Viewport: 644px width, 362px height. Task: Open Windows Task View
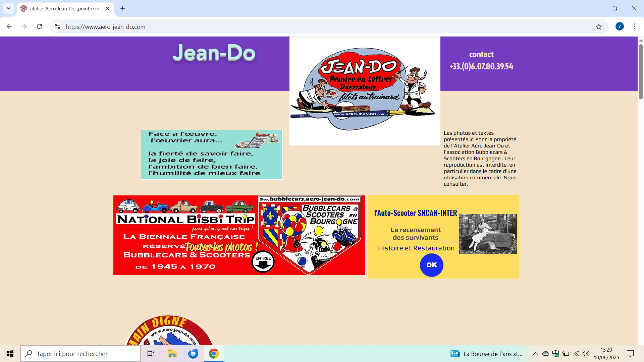point(151,354)
